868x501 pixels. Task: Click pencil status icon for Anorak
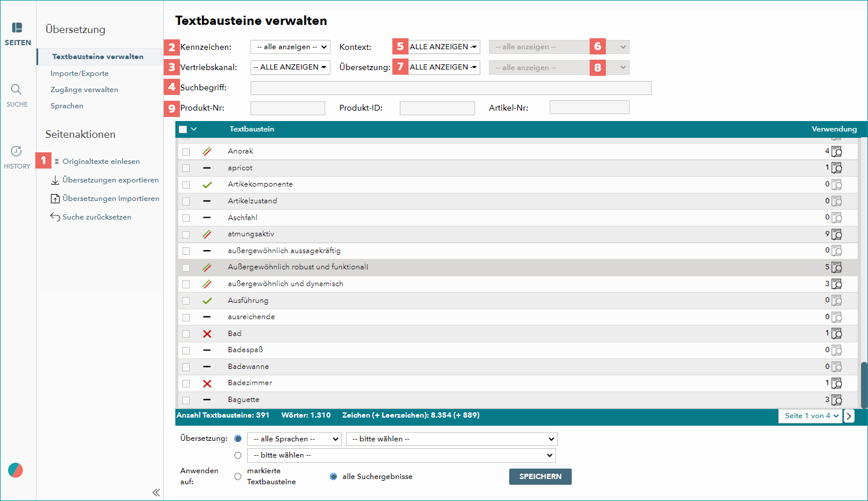coord(207,151)
